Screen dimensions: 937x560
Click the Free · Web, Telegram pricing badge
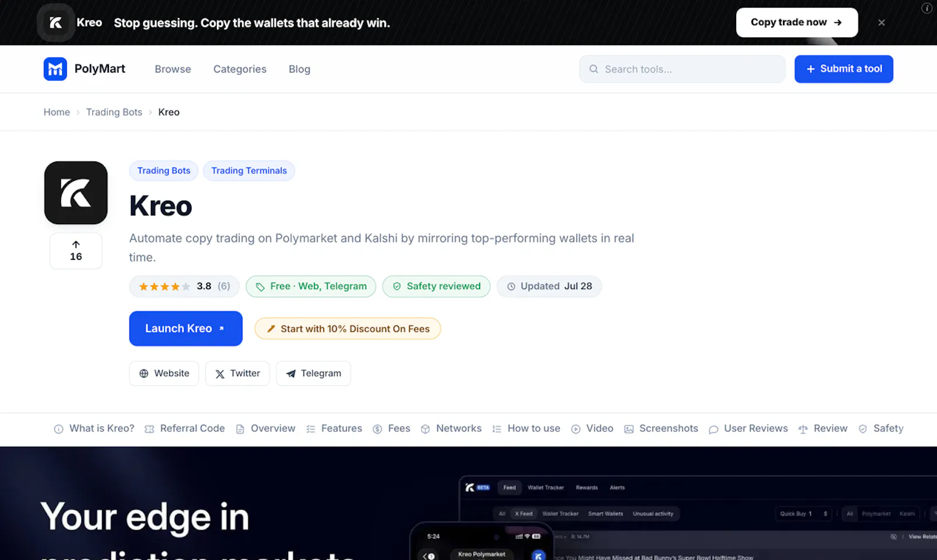311,287
